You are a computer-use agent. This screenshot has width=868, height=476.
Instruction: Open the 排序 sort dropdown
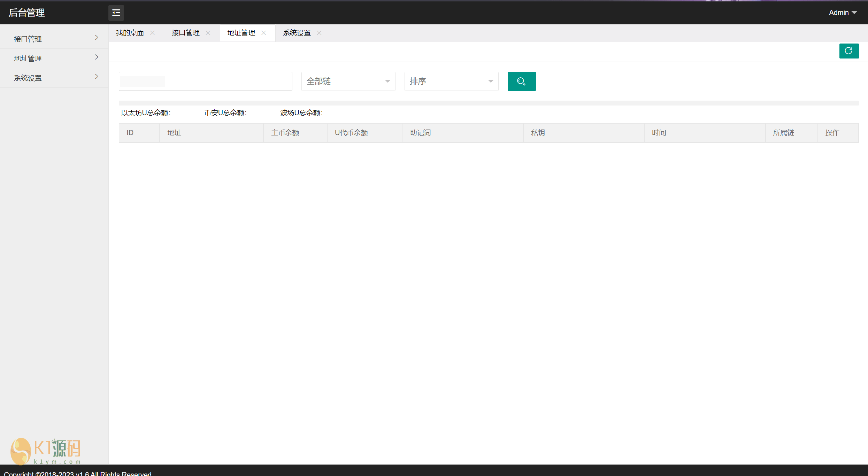(x=451, y=81)
